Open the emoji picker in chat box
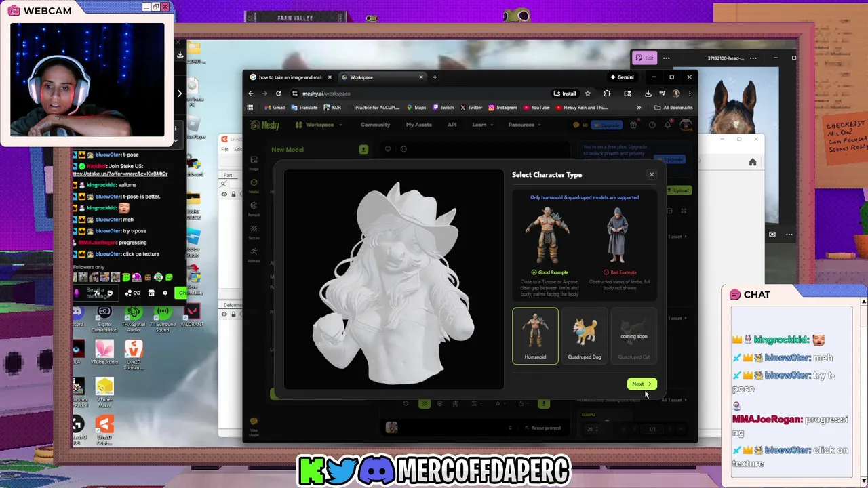The image size is (868, 488). 110,293
